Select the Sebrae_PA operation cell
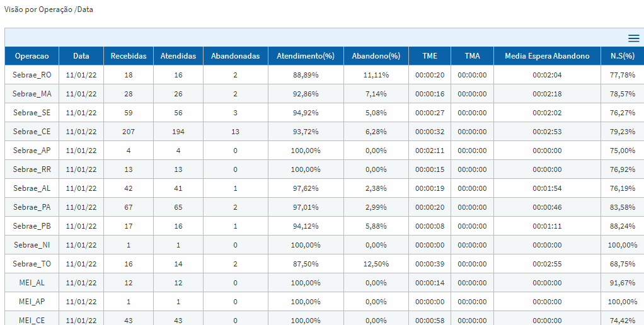Image resolution: width=644 pixels, height=325 pixels. (32, 207)
